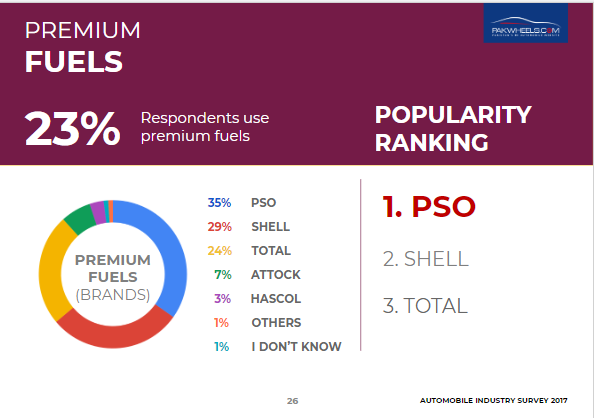Image resolution: width=594 pixels, height=418 pixels.
Task: Select the green Attock donut segment
Action: click(x=80, y=220)
